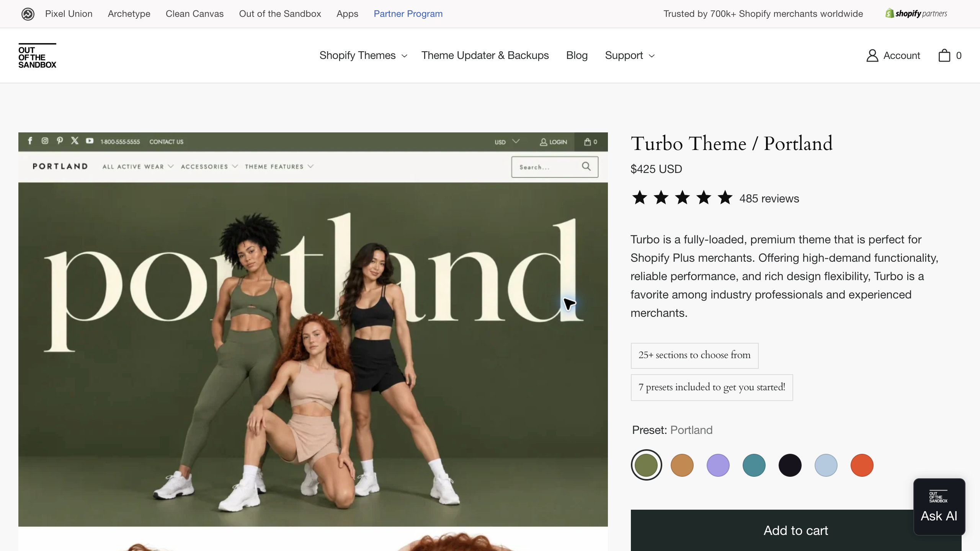Select the light blue preset swatch

click(826, 465)
